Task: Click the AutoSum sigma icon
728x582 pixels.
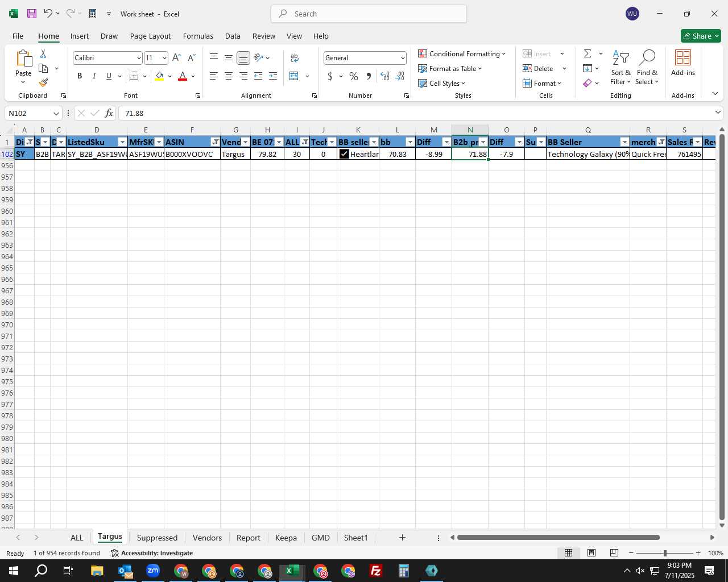Action: tap(588, 53)
